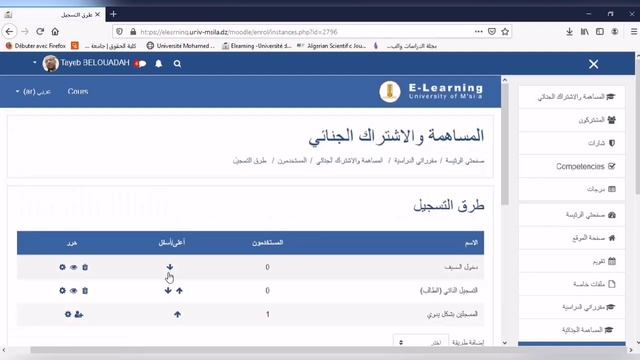Screen dimensions: 640x360
Task: Open Tayeb BELOUADAH user menu
Action: point(82,63)
